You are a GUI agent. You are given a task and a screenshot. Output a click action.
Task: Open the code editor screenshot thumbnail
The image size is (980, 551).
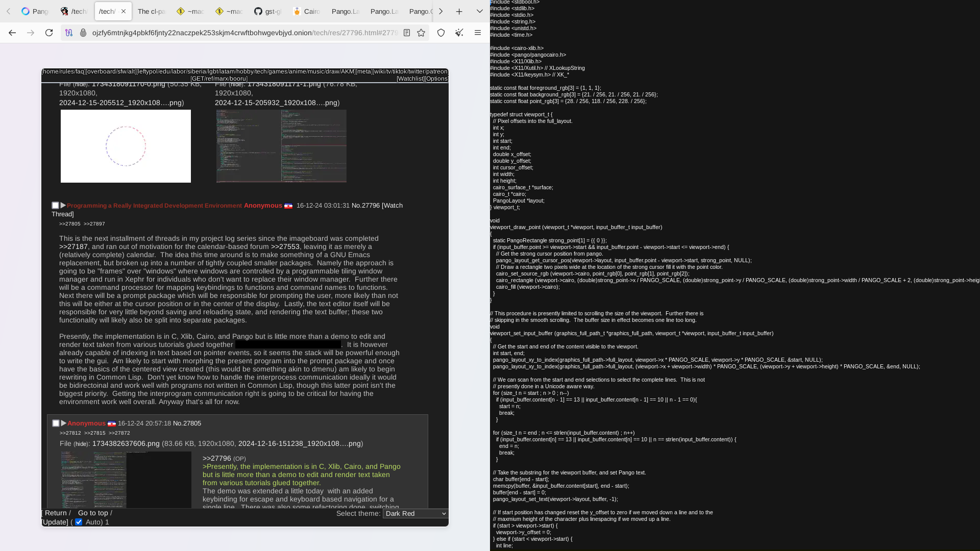(x=281, y=146)
